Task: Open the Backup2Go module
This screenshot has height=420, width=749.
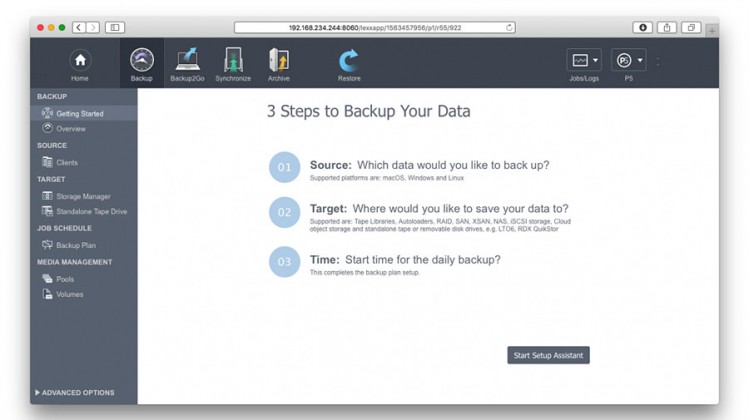Action: [187, 65]
